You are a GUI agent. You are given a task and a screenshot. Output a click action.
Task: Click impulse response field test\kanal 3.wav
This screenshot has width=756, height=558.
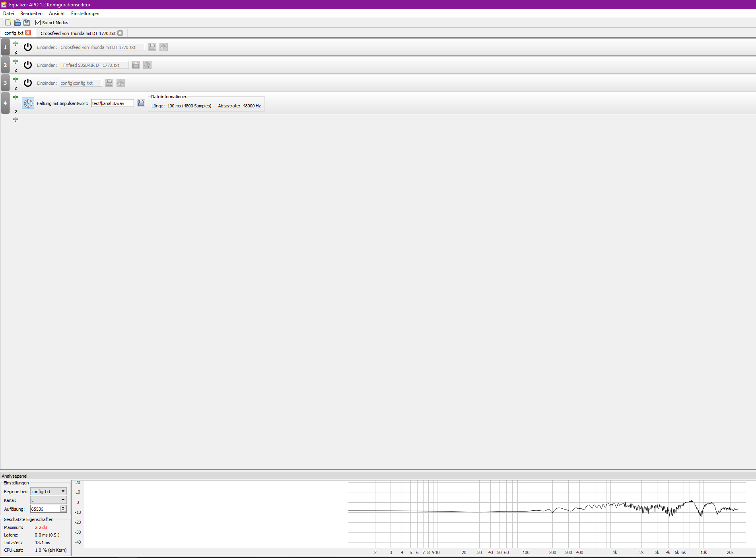coord(113,103)
